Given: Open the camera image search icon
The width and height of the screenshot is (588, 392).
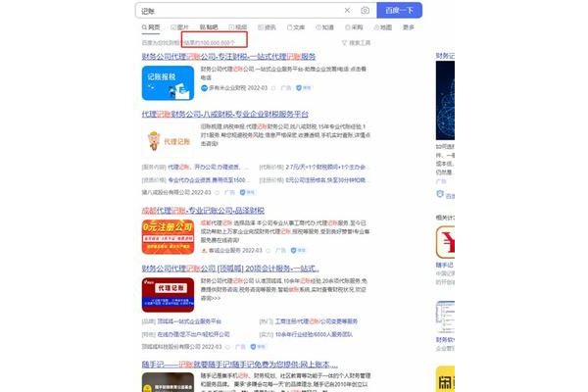Looking at the screenshot, I should pos(365,11).
